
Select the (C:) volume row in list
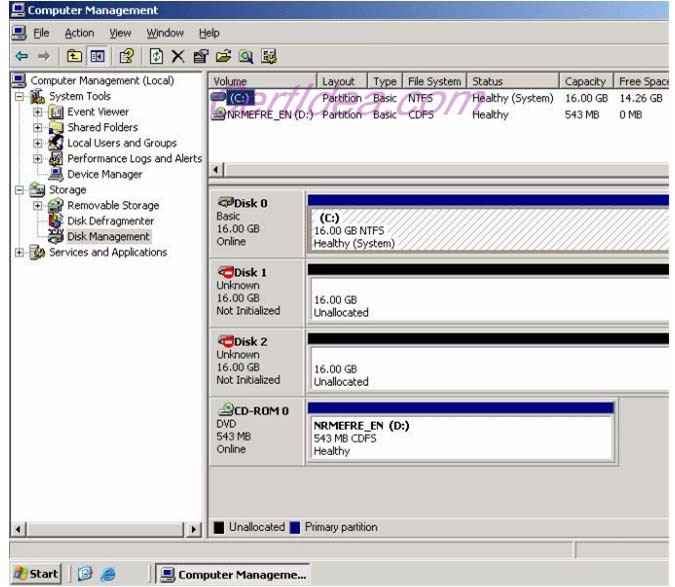pyautogui.click(x=438, y=99)
